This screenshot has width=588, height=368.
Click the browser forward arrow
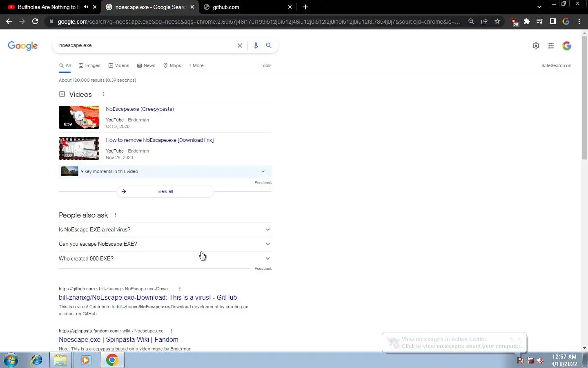22,21
